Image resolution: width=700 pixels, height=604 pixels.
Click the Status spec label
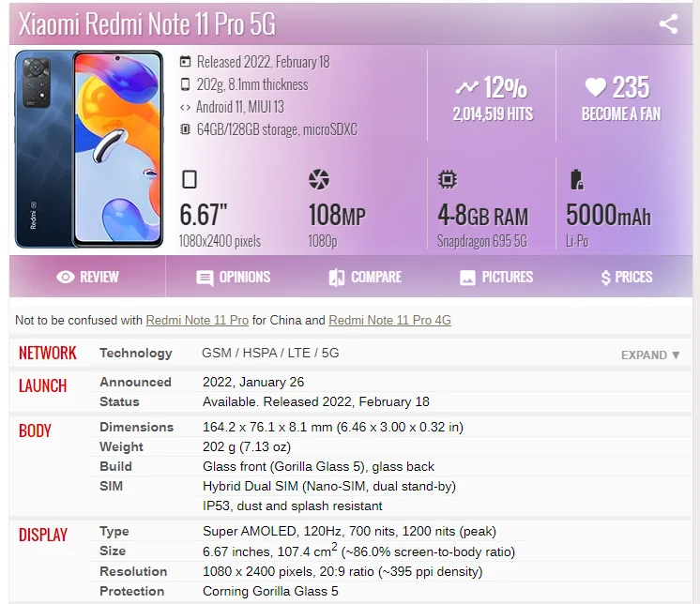pos(119,401)
